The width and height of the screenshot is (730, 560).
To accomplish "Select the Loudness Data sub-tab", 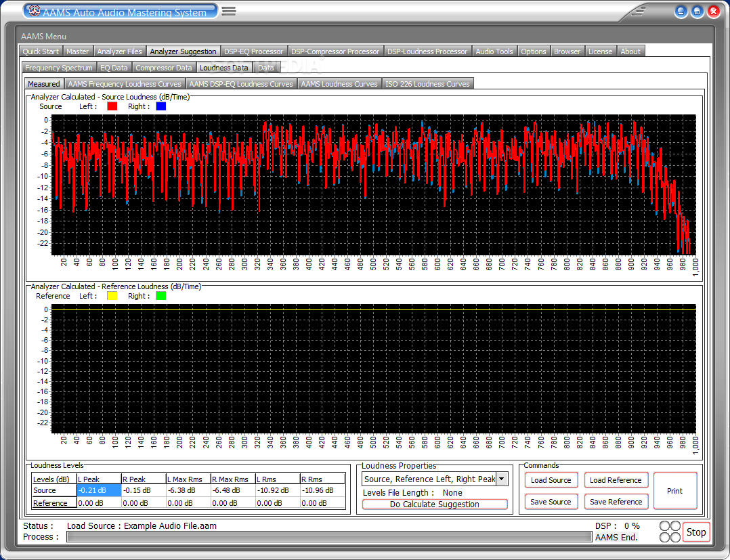I will pos(224,68).
